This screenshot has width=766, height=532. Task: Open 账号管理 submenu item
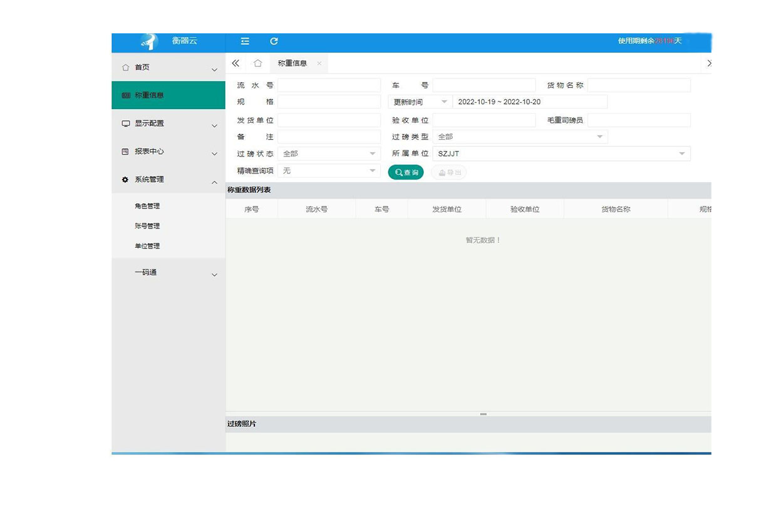tap(147, 226)
